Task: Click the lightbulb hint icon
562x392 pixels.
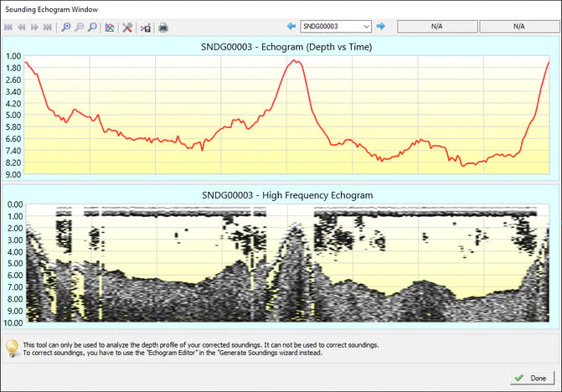Action: tap(13, 348)
